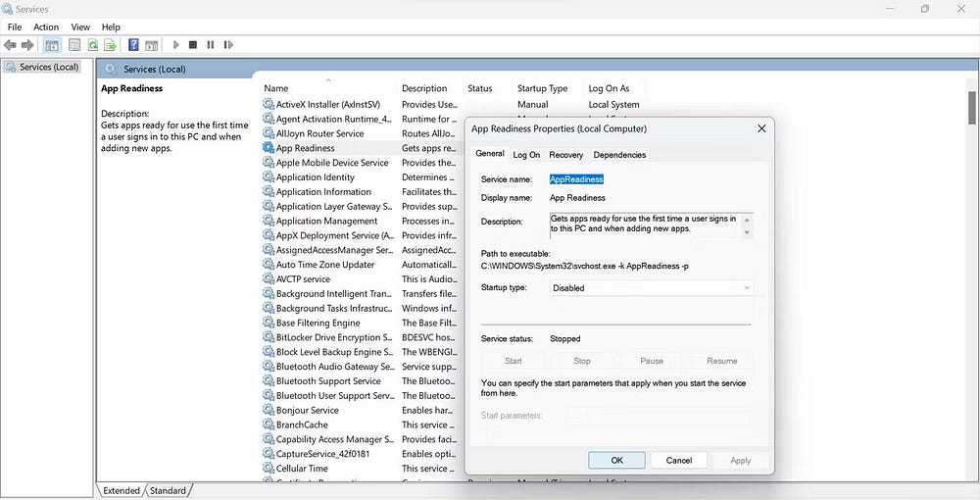Click gear icon beside Bonjour Service
Viewport: 980px width, 500px height.
tap(269, 410)
